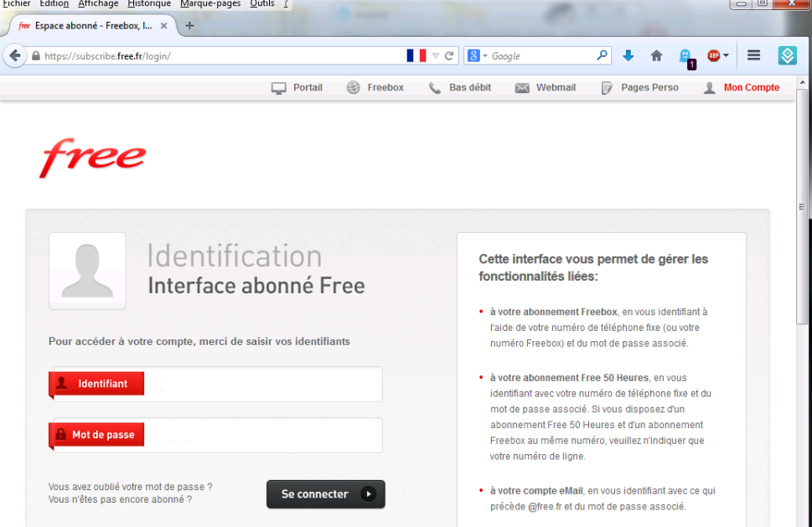Viewport: 812px width, 527px height.
Task: Open the Firefox hamburger menu
Action: click(753, 56)
